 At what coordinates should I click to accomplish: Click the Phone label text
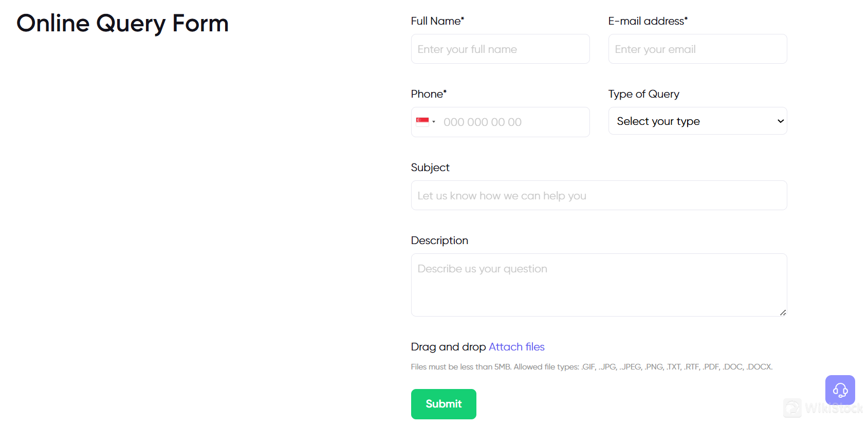point(428,94)
